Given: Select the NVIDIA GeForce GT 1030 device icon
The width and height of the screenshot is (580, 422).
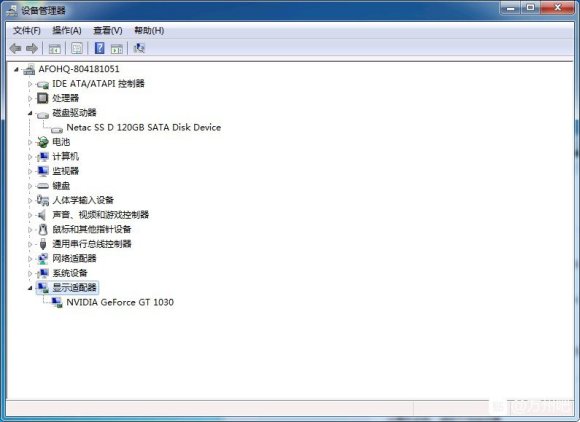Looking at the screenshot, I should tap(57, 303).
